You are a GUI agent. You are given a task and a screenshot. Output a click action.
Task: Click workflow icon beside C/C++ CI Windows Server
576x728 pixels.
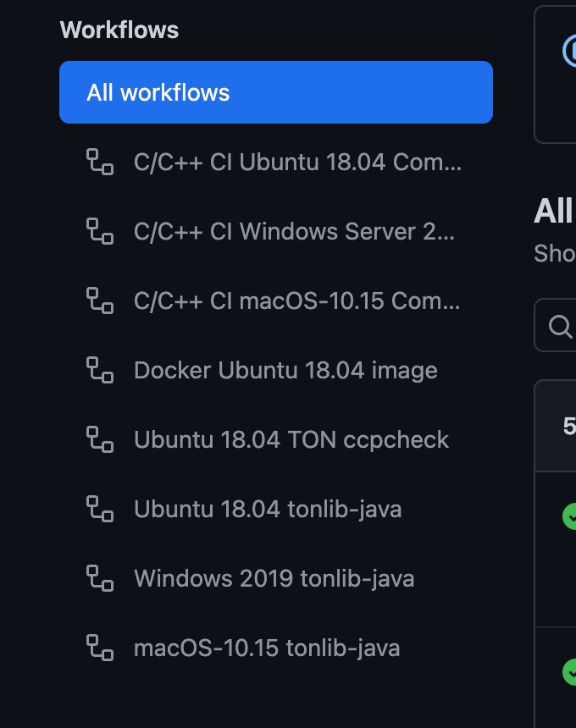100,231
